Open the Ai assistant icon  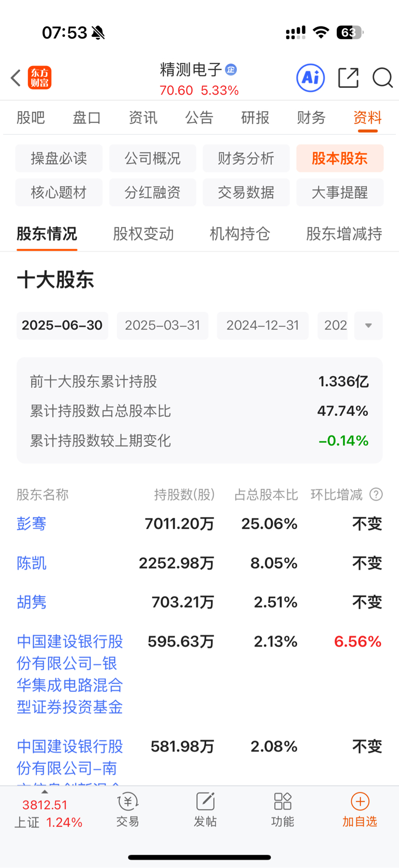(x=311, y=78)
